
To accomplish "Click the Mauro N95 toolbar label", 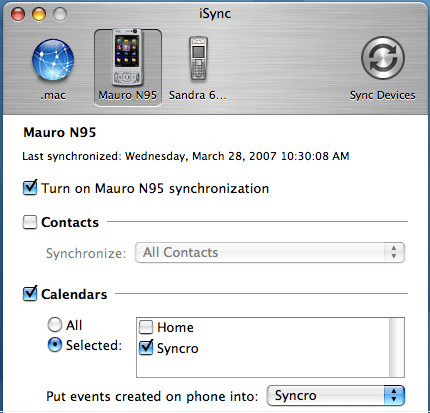I will [x=127, y=95].
